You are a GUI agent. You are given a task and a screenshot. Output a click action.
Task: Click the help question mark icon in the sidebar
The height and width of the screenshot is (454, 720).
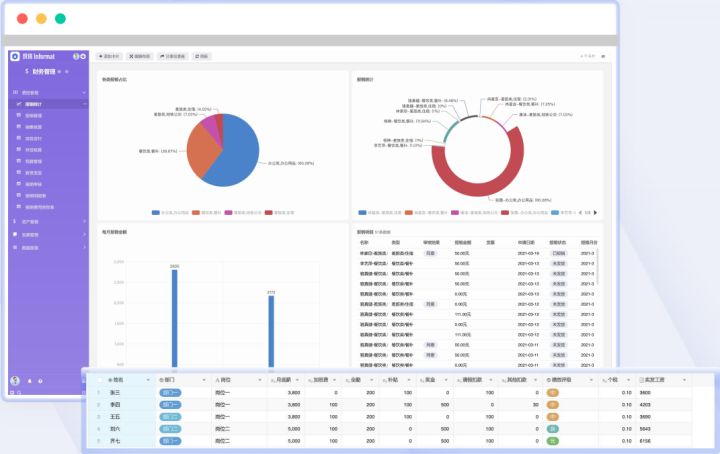pyautogui.click(x=40, y=381)
